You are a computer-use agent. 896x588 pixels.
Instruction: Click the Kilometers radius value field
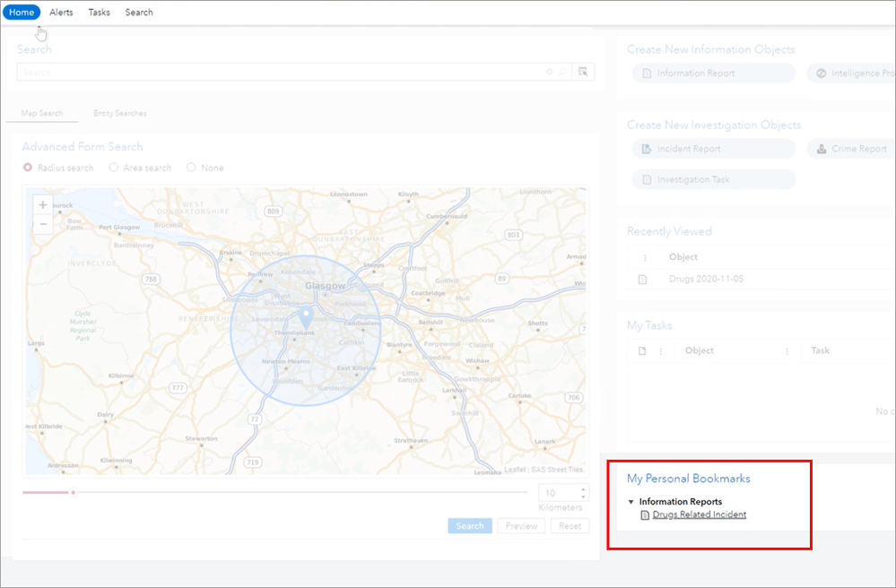coord(558,493)
